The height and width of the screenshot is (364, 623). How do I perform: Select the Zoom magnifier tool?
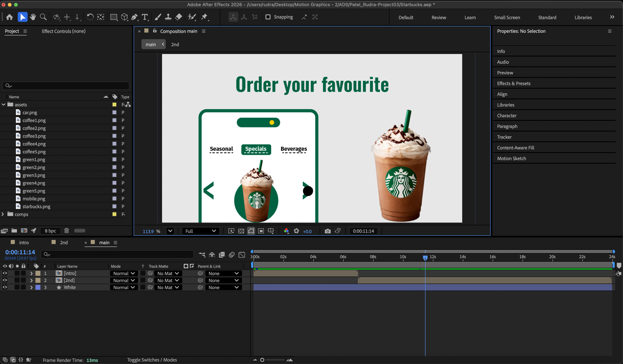(43, 17)
